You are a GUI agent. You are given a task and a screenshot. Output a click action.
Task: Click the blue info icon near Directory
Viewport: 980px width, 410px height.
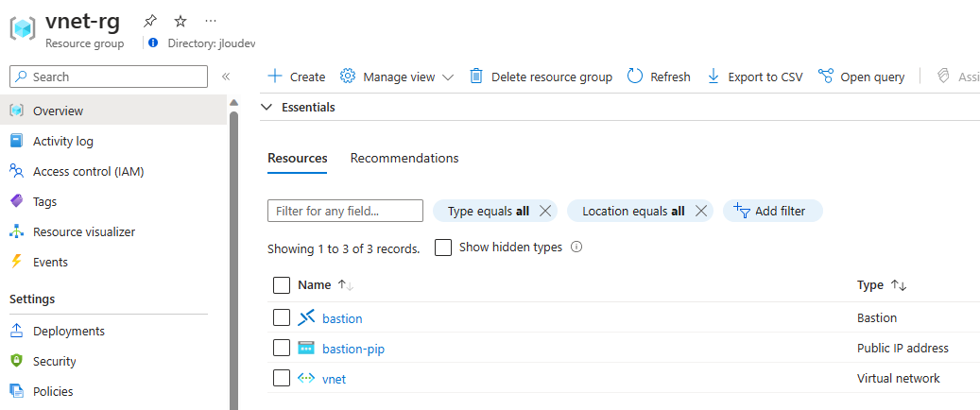(x=154, y=43)
